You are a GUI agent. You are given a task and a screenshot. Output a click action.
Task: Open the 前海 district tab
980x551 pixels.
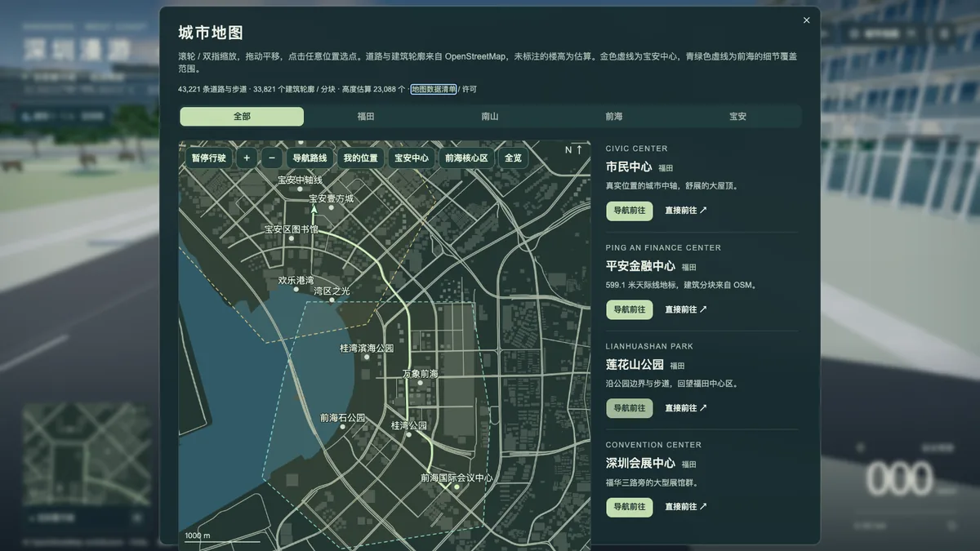pyautogui.click(x=614, y=117)
